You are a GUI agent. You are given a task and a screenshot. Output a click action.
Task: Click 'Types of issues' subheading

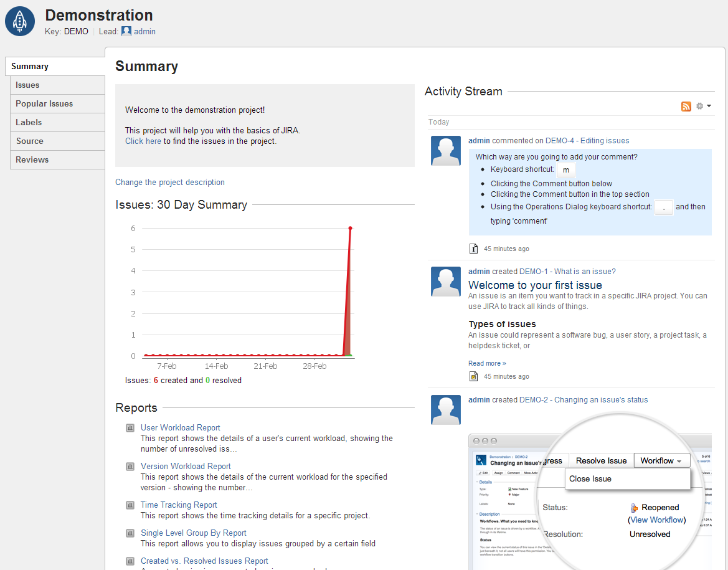click(503, 324)
